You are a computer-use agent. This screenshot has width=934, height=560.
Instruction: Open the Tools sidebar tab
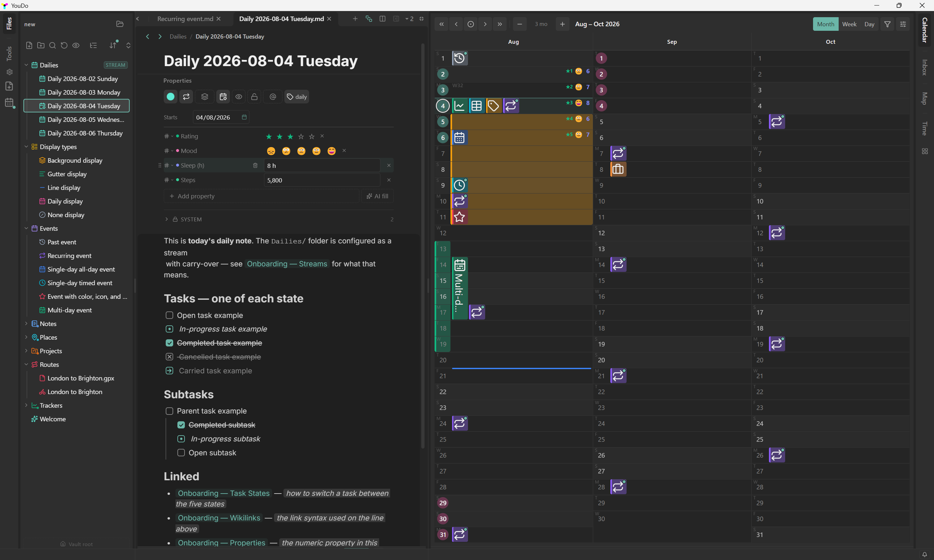pyautogui.click(x=9, y=53)
